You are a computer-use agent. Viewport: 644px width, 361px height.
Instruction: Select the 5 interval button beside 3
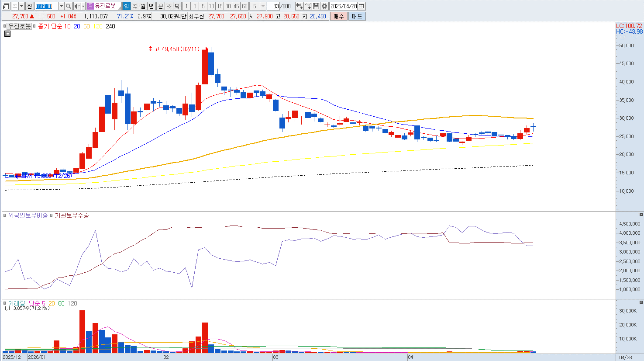click(x=203, y=6)
